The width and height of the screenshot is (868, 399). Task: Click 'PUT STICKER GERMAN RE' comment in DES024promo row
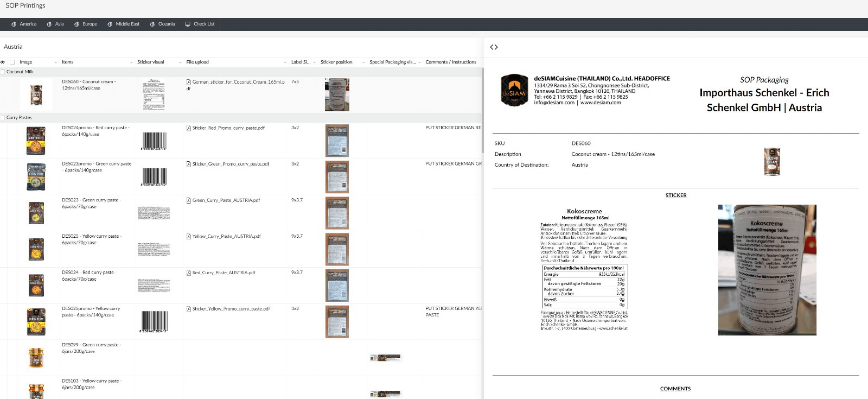click(453, 128)
